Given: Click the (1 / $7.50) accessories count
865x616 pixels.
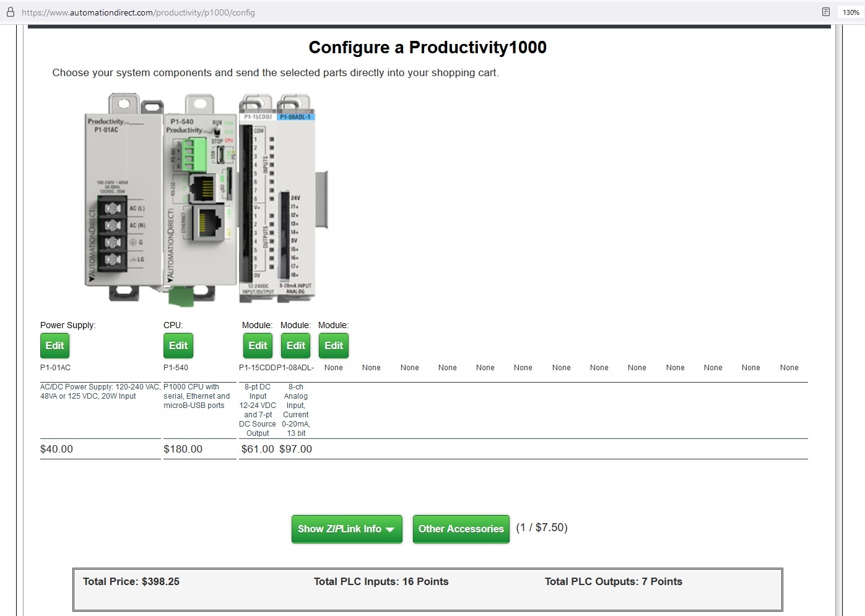Looking at the screenshot, I should tap(542, 527).
